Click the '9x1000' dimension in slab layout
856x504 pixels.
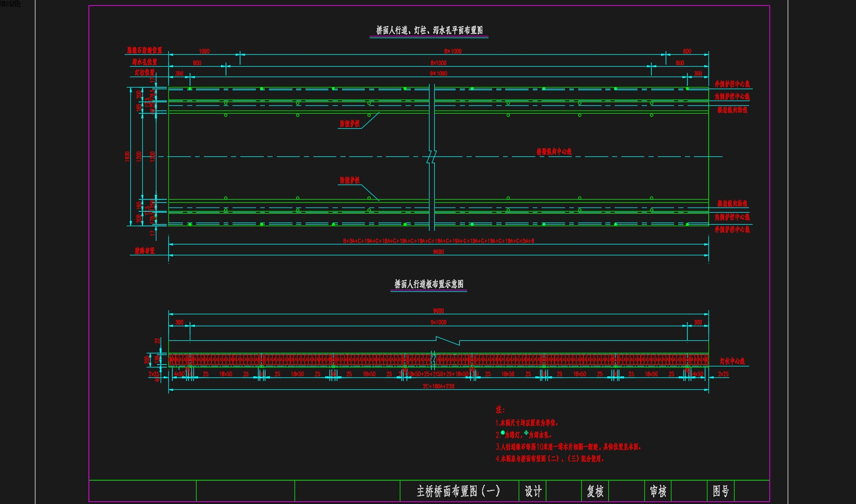click(x=438, y=323)
